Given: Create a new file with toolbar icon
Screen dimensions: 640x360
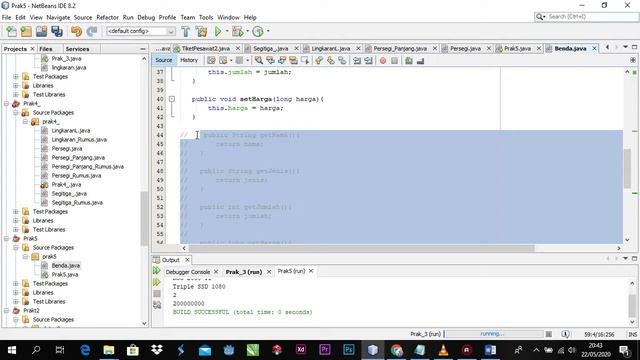Looking at the screenshot, I should 11,31.
